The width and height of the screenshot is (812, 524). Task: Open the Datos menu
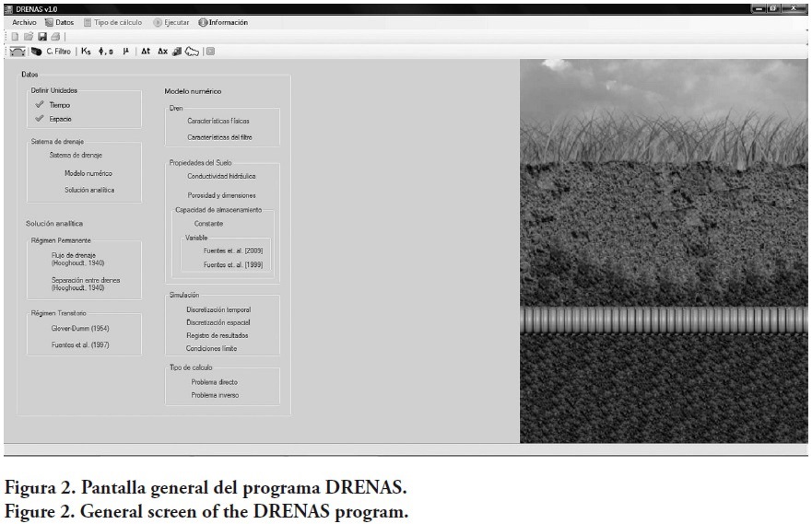(x=61, y=21)
